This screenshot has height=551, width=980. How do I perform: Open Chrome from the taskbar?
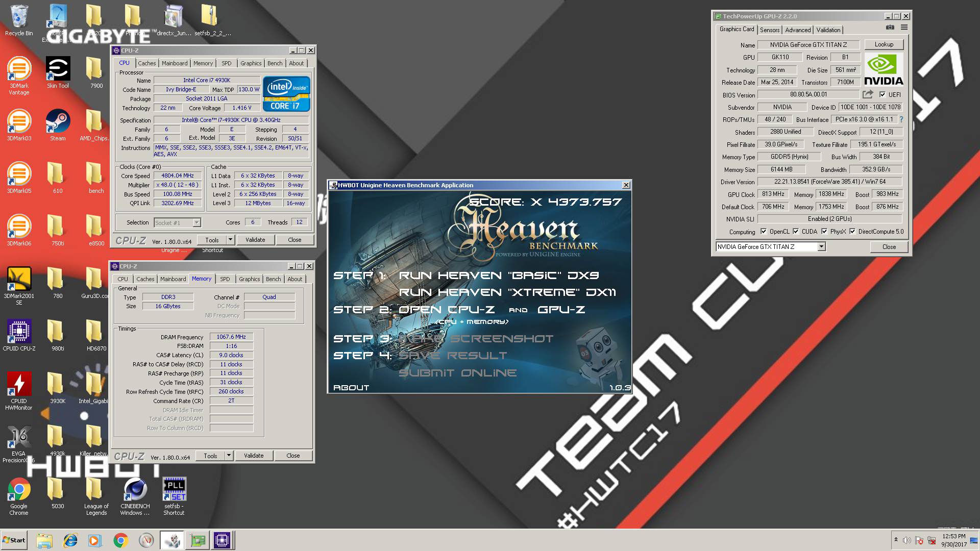point(121,540)
